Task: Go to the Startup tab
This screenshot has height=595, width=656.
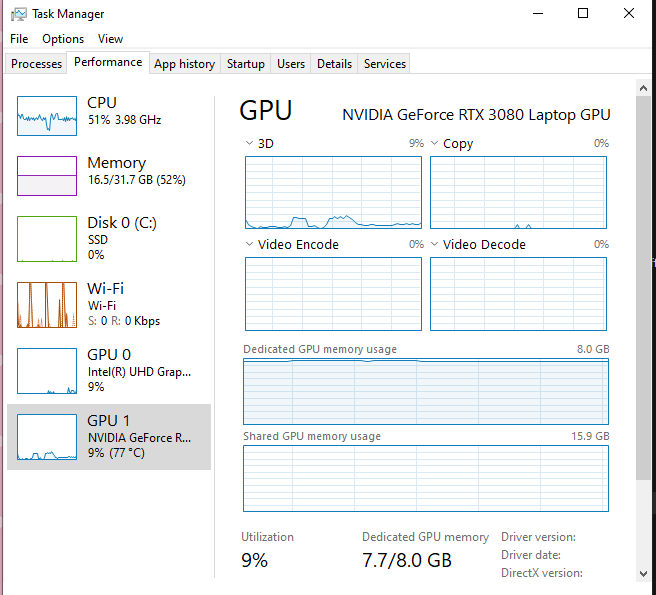Action: pos(245,64)
